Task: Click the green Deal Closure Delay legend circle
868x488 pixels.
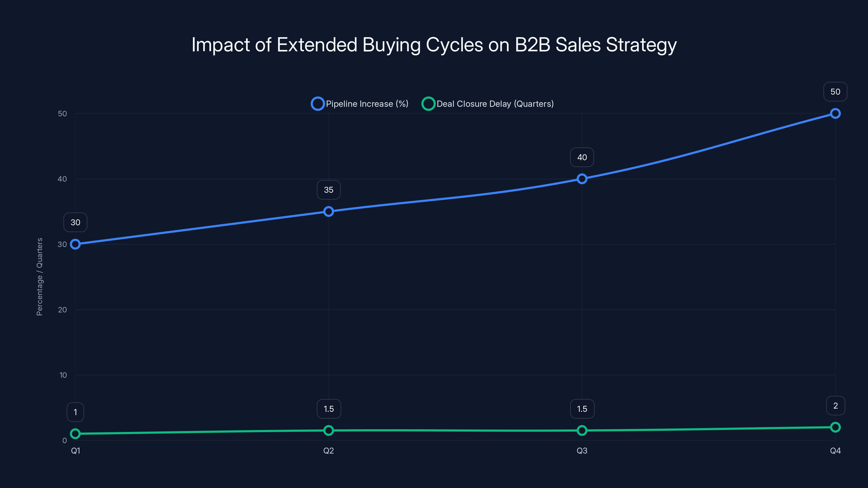Action: [428, 104]
